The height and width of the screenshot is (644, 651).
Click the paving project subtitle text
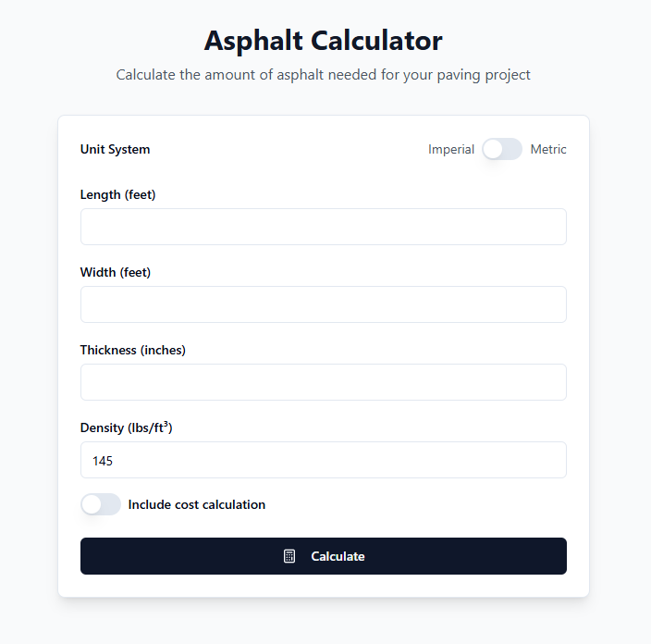(x=324, y=74)
